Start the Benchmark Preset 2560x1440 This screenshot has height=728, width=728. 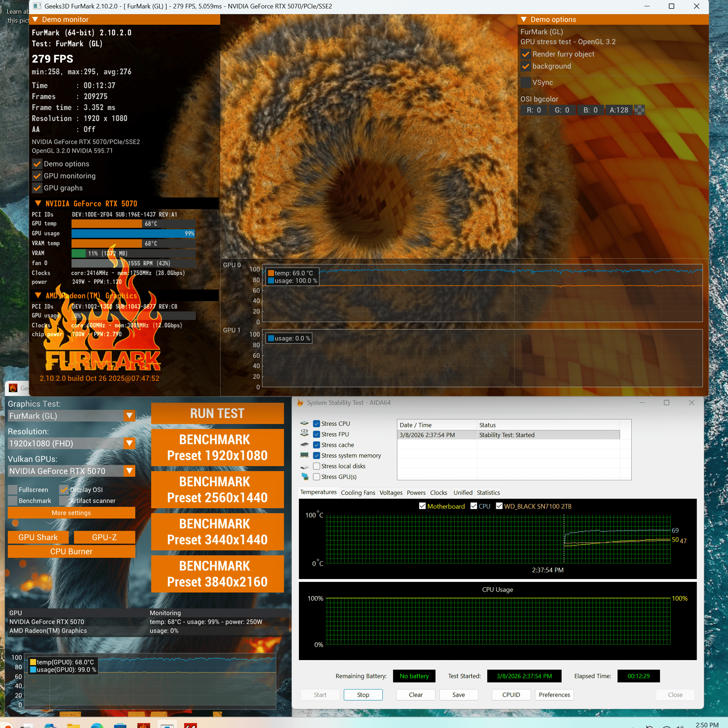(218, 490)
